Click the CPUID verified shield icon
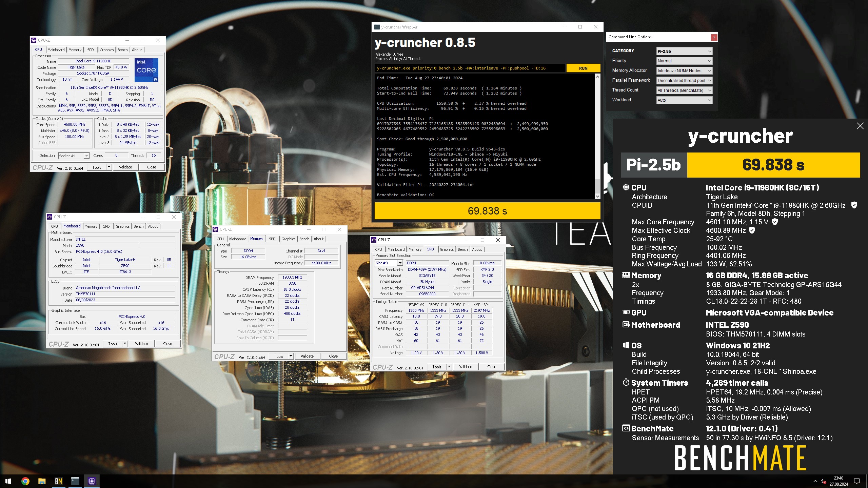This screenshot has width=868, height=488. tap(854, 205)
